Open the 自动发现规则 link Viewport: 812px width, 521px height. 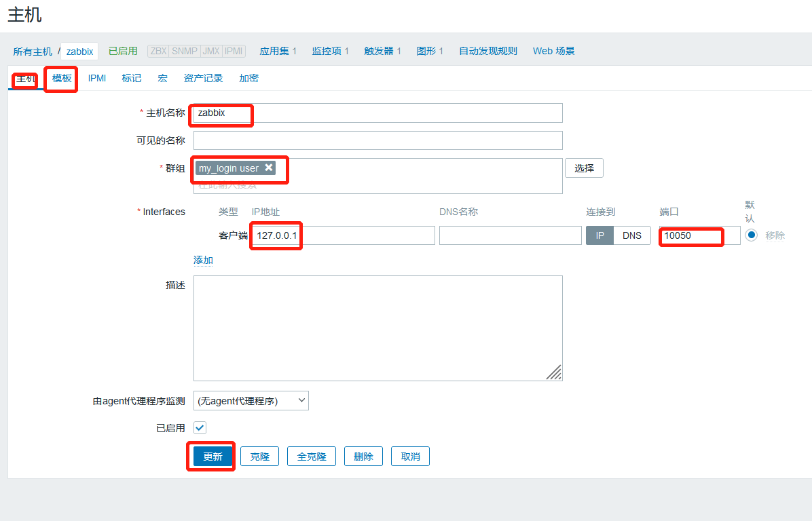point(488,51)
